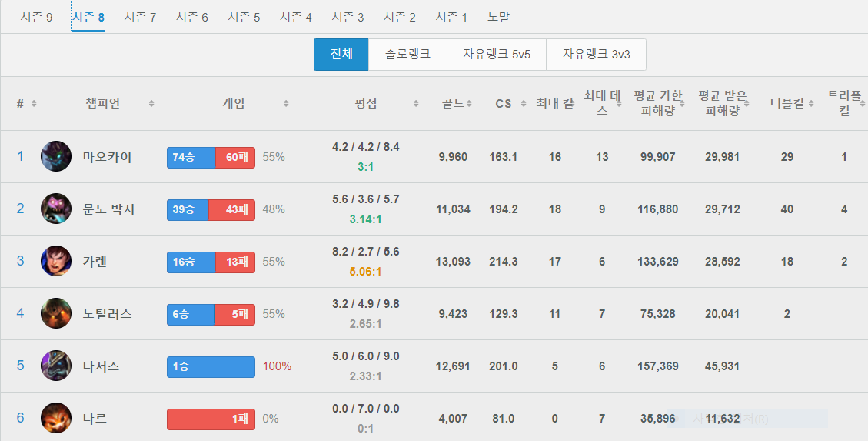
Task: Open the 노말 tab
Action: click(498, 17)
